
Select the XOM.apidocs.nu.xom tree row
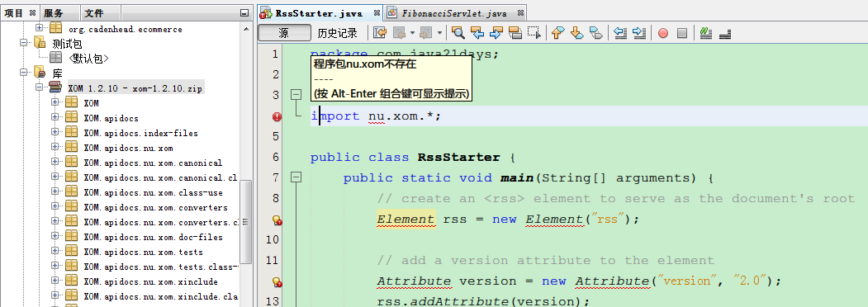[x=129, y=148]
